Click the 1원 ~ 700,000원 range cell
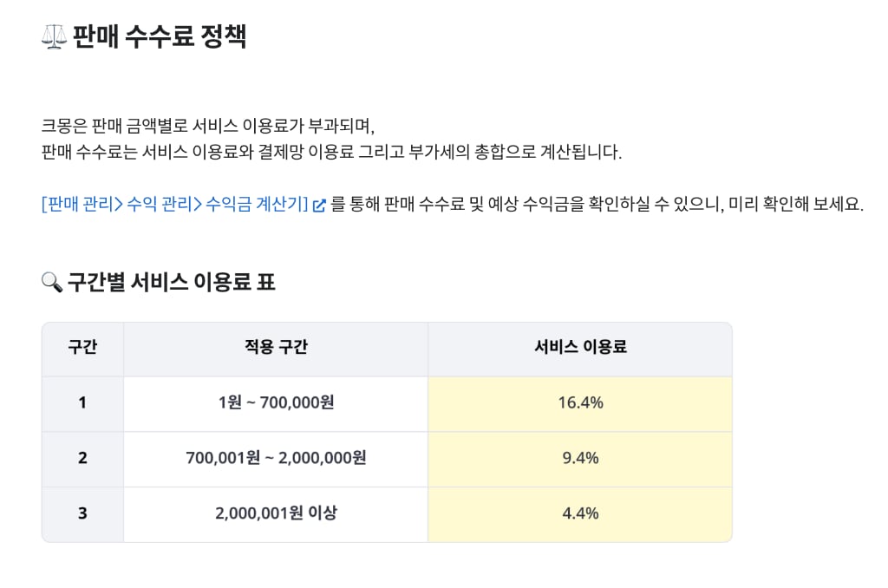The image size is (888, 588). point(276,404)
